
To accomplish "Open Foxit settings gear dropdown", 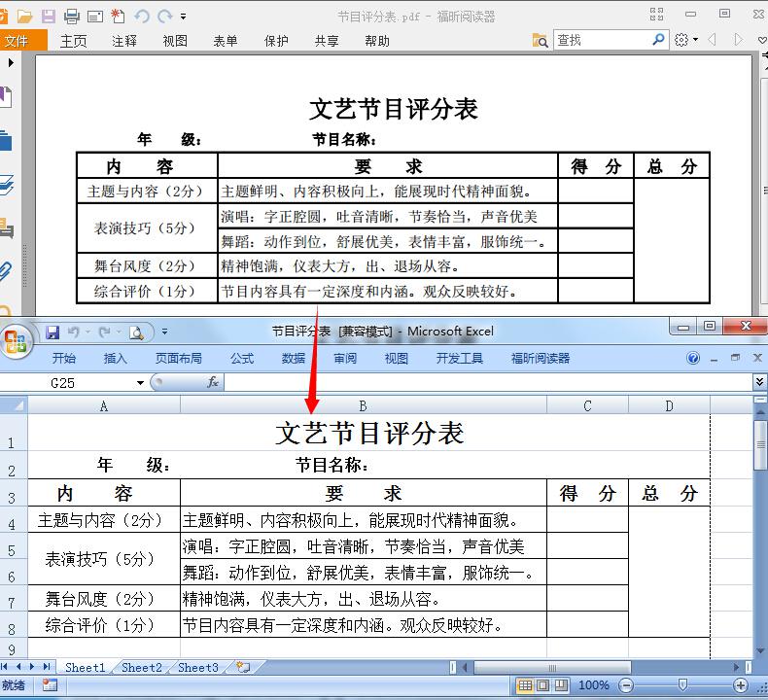I will (x=685, y=40).
